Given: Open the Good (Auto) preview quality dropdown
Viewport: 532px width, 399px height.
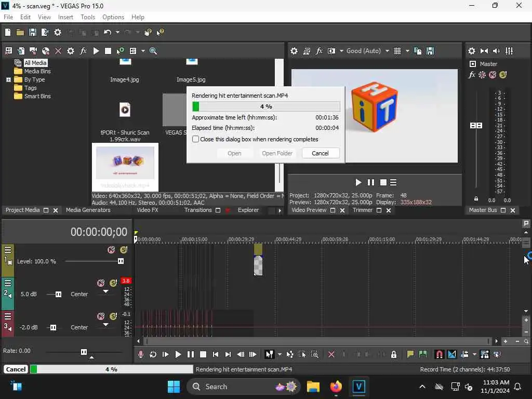Looking at the screenshot, I should 387,51.
